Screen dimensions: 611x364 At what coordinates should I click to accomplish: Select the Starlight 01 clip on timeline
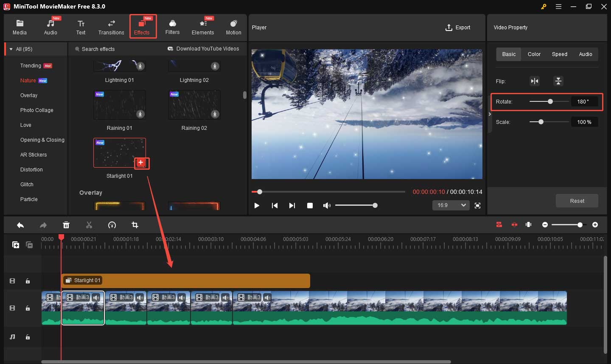click(186, 280)
